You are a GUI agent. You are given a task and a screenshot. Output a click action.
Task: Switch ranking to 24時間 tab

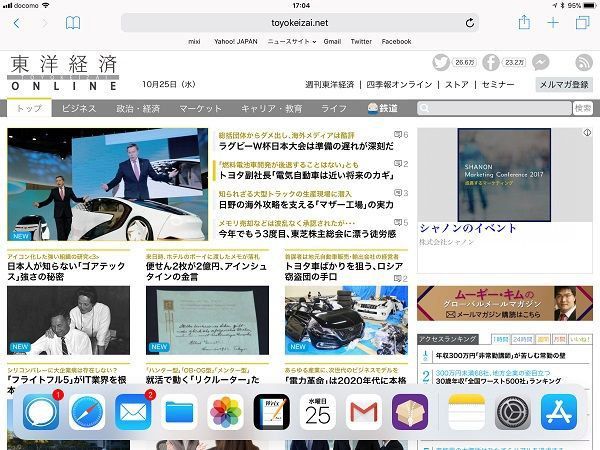[523, 339]
